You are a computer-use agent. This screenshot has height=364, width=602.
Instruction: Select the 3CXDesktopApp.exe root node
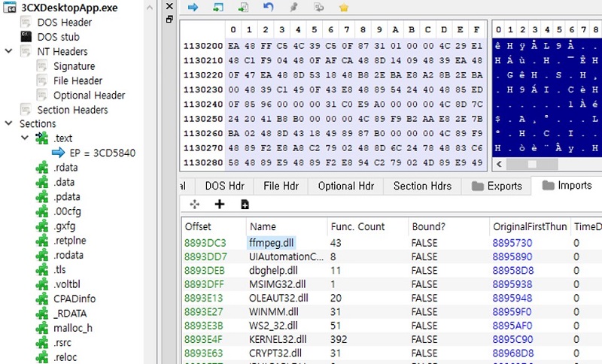pos(69,8)
